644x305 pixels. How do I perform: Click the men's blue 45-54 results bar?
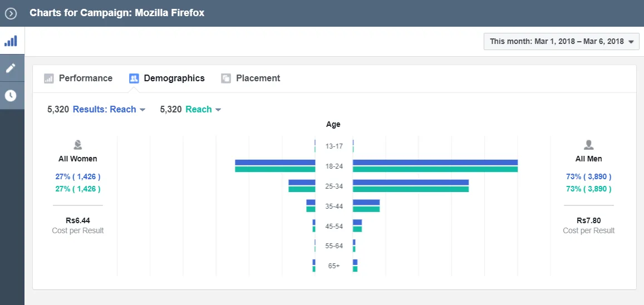click(x=357, y=222)
